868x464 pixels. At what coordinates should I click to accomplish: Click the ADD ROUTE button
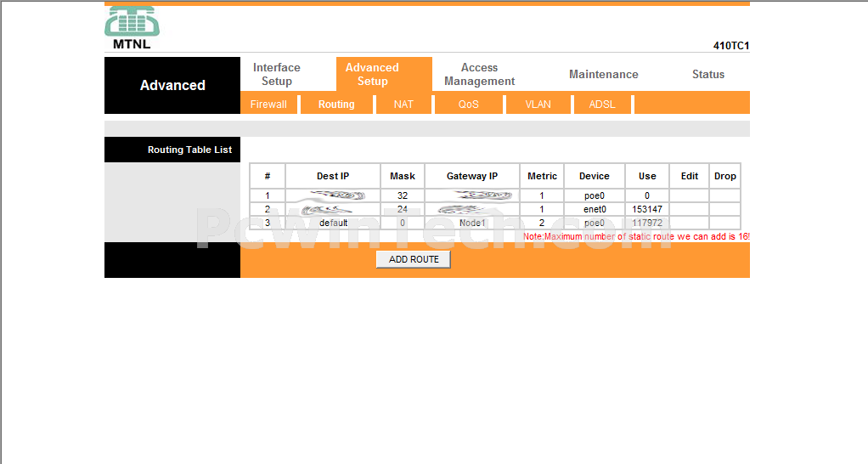(414, 259)
